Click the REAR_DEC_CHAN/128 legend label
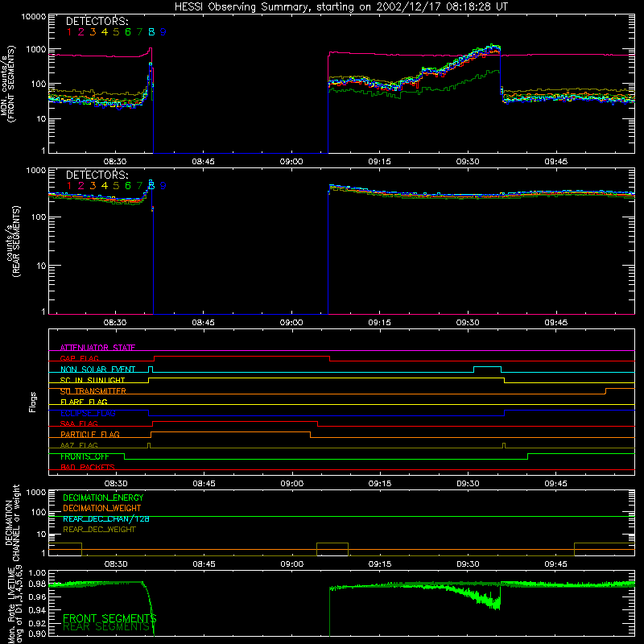This screenshot has width=644, height=644. click(x=106, y=519)
